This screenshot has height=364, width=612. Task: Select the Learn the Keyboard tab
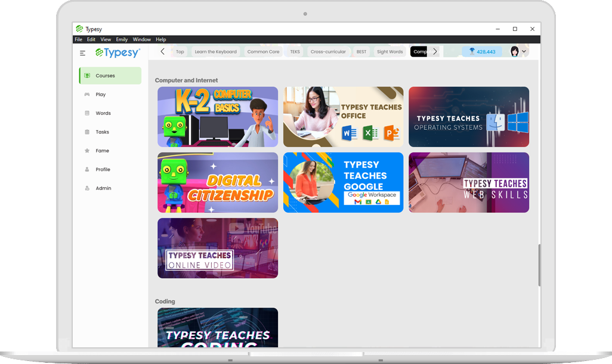tap(216, 51)
